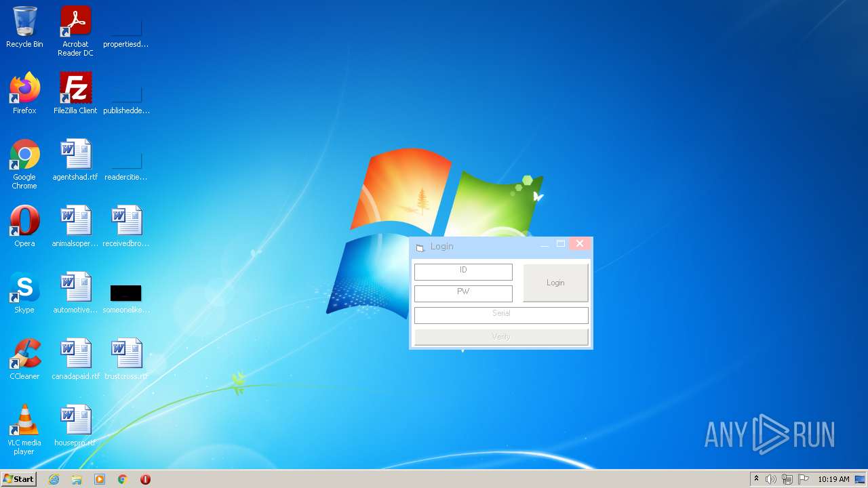Focus the Serial input field
The height and width of the screenshot is (488, 868).
501,315
